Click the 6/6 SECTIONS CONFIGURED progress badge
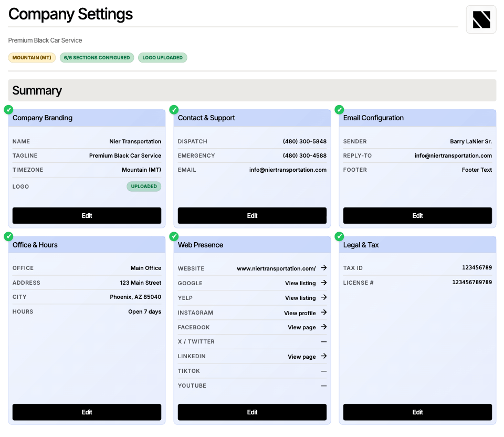Image resolution: width=504 pixels, height=437 pixels. click(97, 57)
